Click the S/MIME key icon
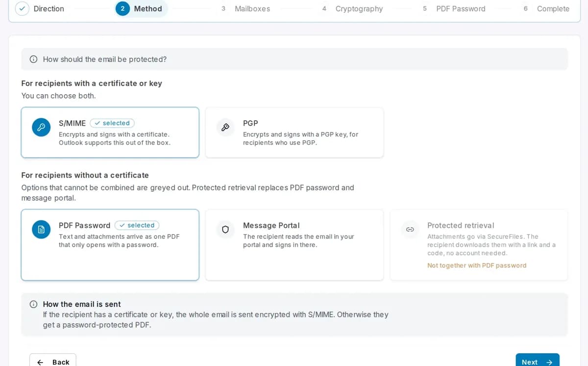 point(41,127)
